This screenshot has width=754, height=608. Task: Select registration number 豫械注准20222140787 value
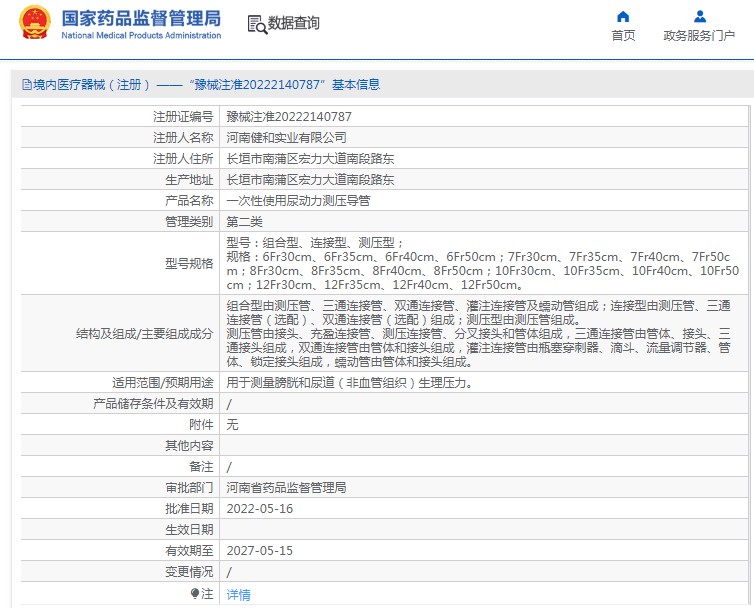coord(289,116)
